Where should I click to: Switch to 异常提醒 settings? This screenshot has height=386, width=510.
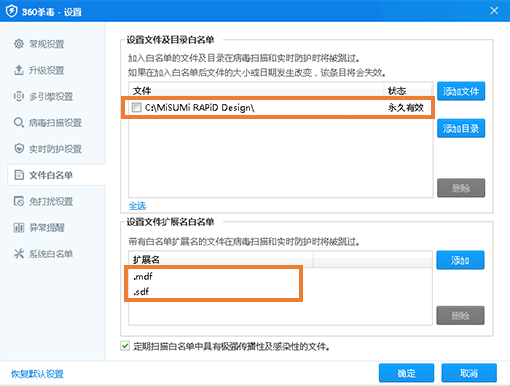click(x=47, y=228)
